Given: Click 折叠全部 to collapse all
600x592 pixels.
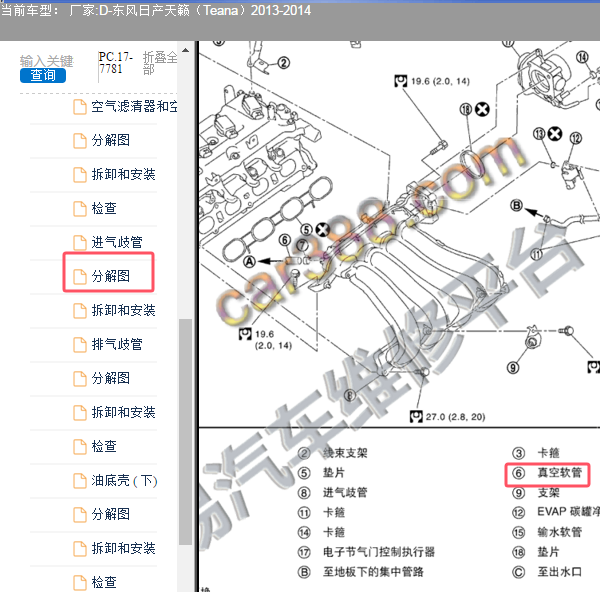Looking at the screenshot, I should click(x=160, y=63).
